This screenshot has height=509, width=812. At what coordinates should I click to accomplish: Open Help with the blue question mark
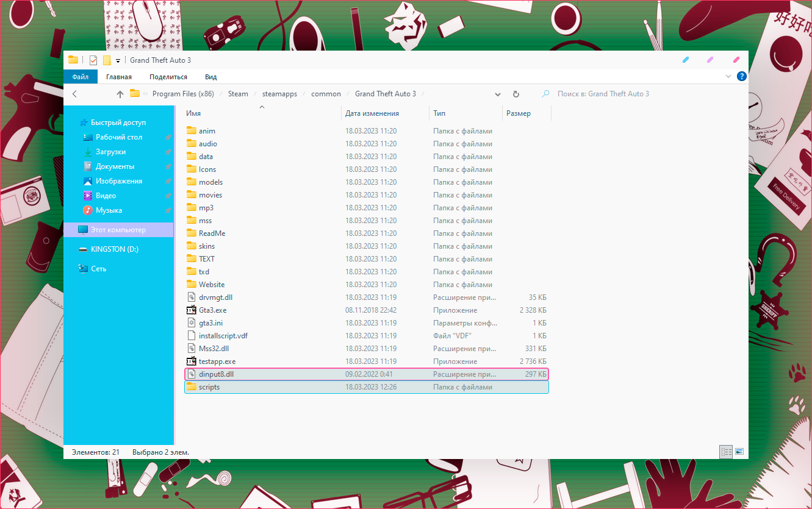pos(742,76)
